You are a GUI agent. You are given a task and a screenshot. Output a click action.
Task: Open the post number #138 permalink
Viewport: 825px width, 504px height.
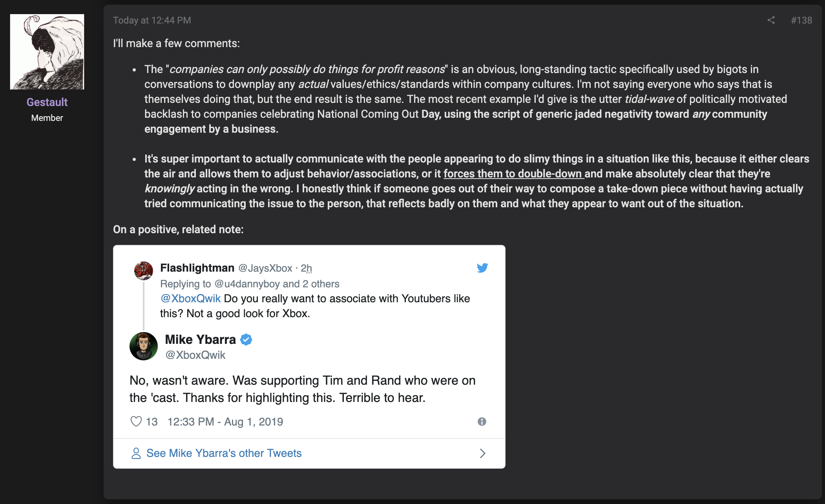(x=801, y=20)
